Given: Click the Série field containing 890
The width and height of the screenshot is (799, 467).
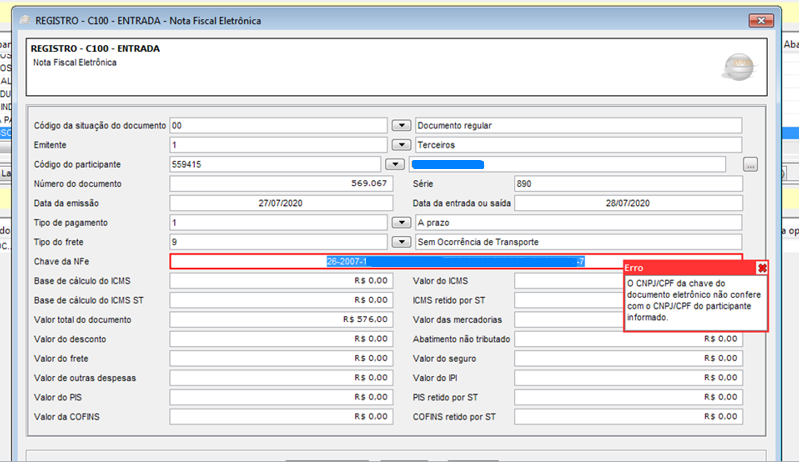Looking at the screenshot, I should tap(628, 184).
